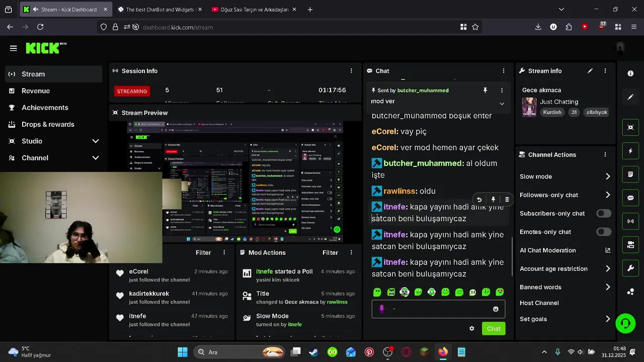Switch to 'The best ChatBot and Widgets' tab

tap(158, 10)
